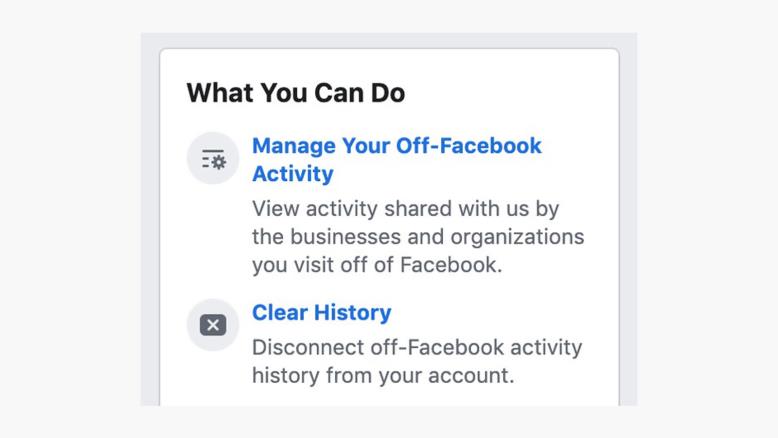Click the "View activity shared with us by" line

pos(405,210)
